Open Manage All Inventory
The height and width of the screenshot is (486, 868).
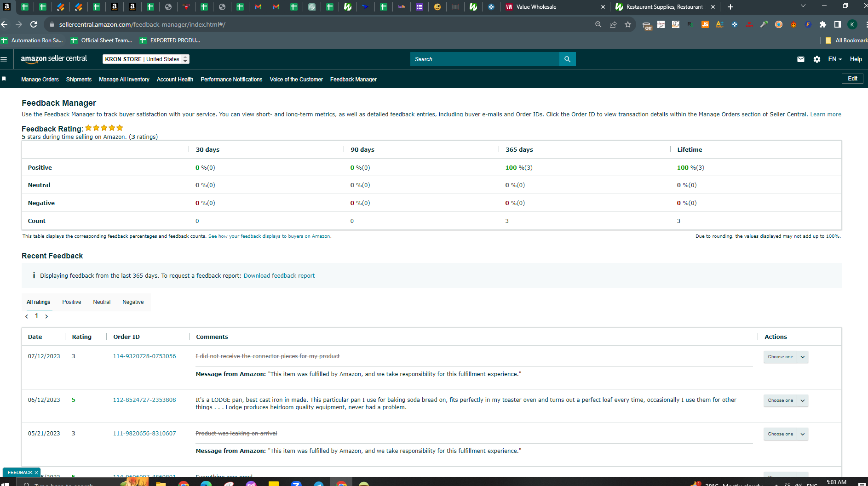click(x=124, y=80)
